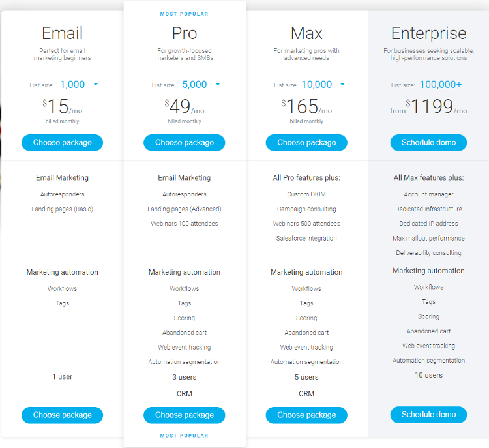
Task: Click Salesforce integration feature in Max
Action: pos(306,238)
